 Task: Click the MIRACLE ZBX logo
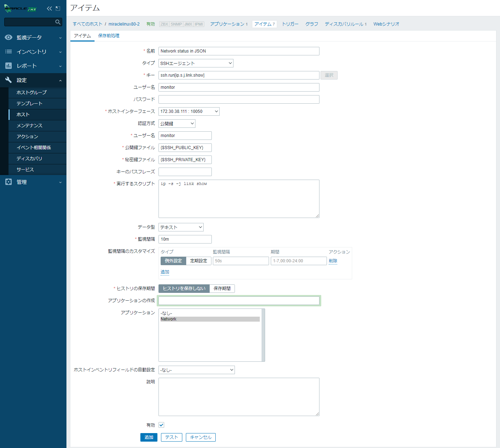click(20, 9)
